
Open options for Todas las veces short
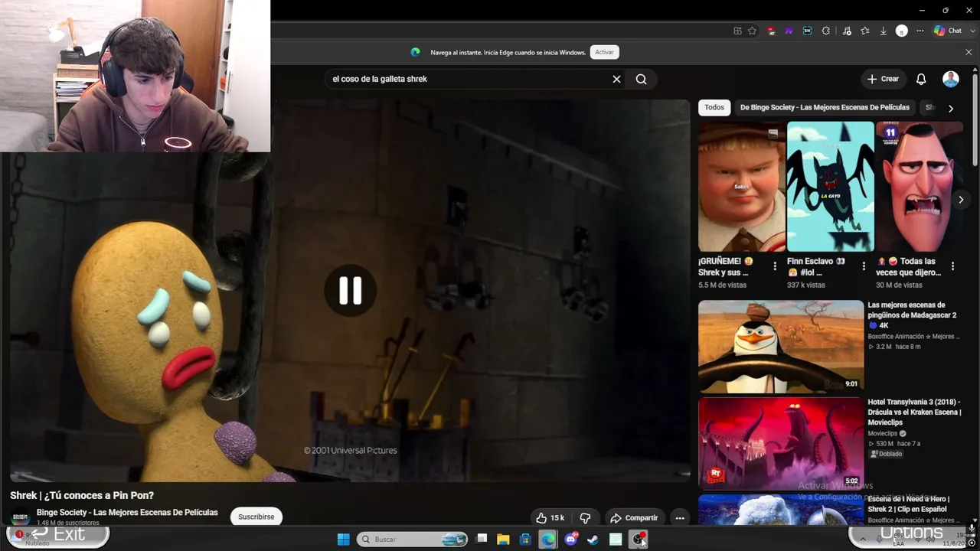click(952, 266)
